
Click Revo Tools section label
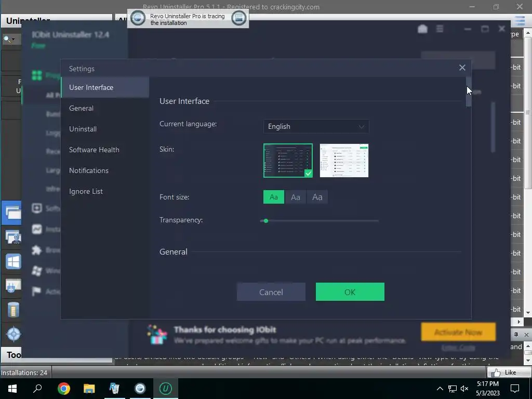coord(14,355)
